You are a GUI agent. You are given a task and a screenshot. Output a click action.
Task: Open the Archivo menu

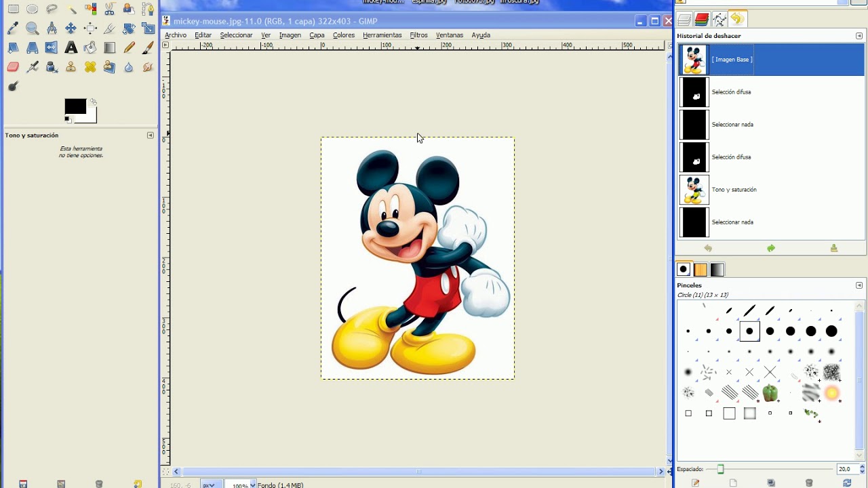pos(176,35)
